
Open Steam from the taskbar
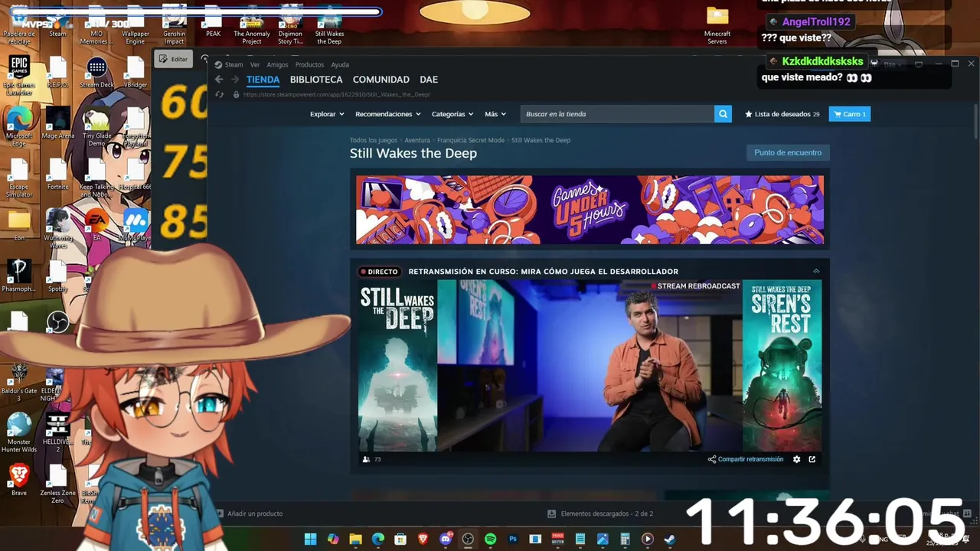pyautogui.click(x=670, y=539)
